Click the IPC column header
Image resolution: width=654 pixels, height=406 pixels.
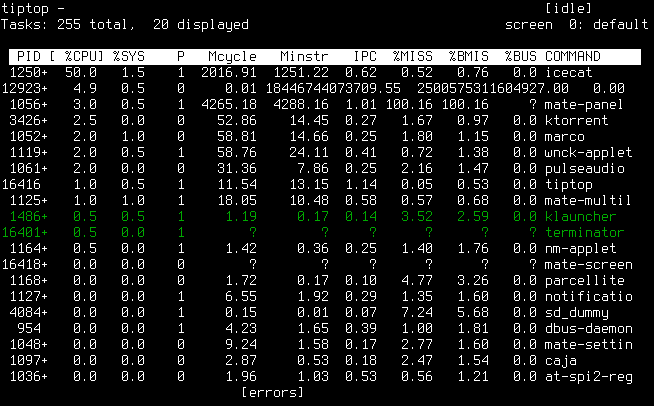click(365, 56)
